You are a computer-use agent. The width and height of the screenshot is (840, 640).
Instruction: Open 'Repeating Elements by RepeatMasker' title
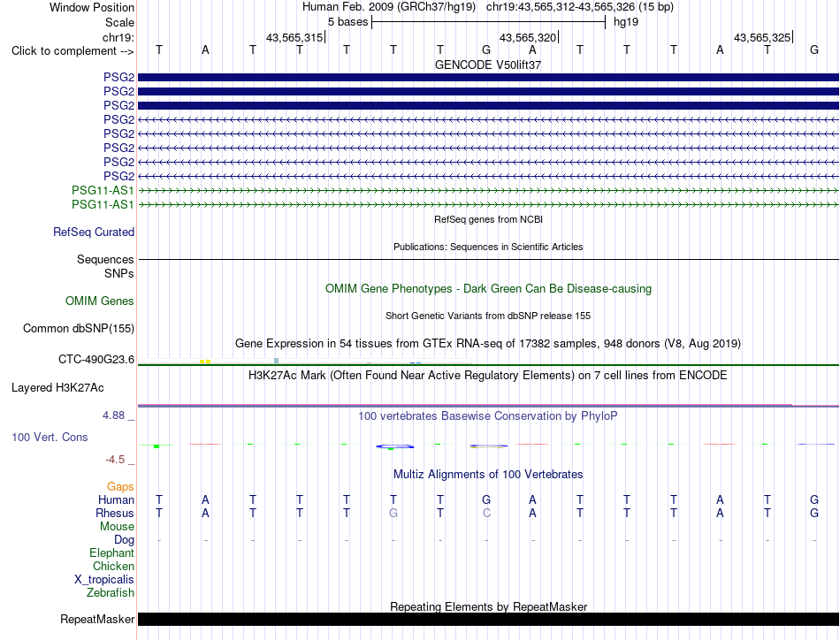pyautogui.click(x=488, y=606)
